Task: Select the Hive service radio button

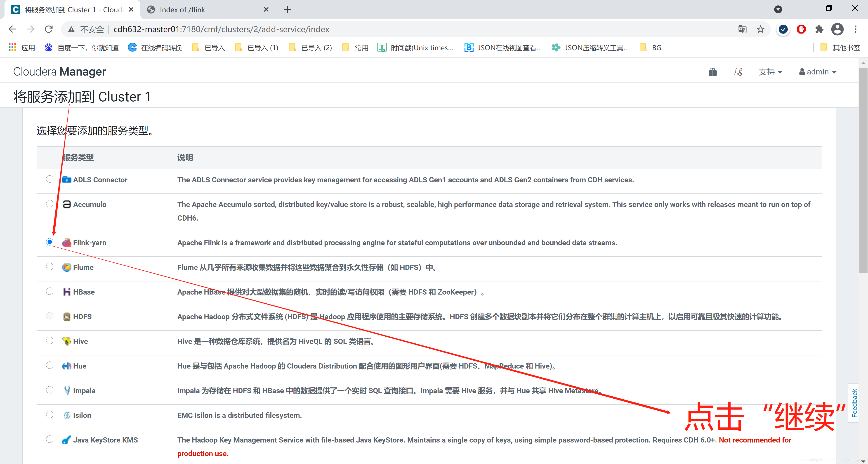Action: tap(50, 340)
